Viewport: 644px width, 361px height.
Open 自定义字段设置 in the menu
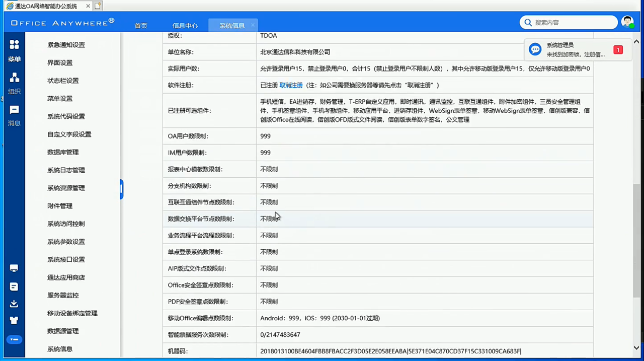pos(69,134)
